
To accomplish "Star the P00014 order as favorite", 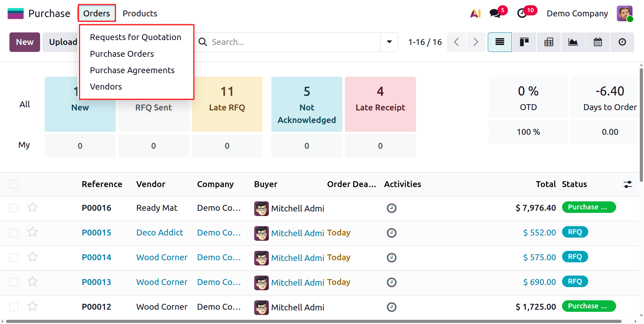I will tap(32, 257).
